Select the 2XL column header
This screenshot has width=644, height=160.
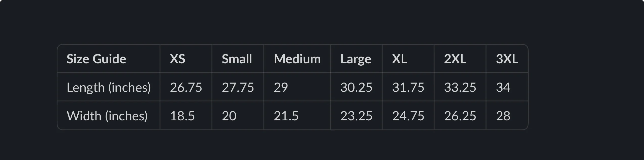click(460, 59)
